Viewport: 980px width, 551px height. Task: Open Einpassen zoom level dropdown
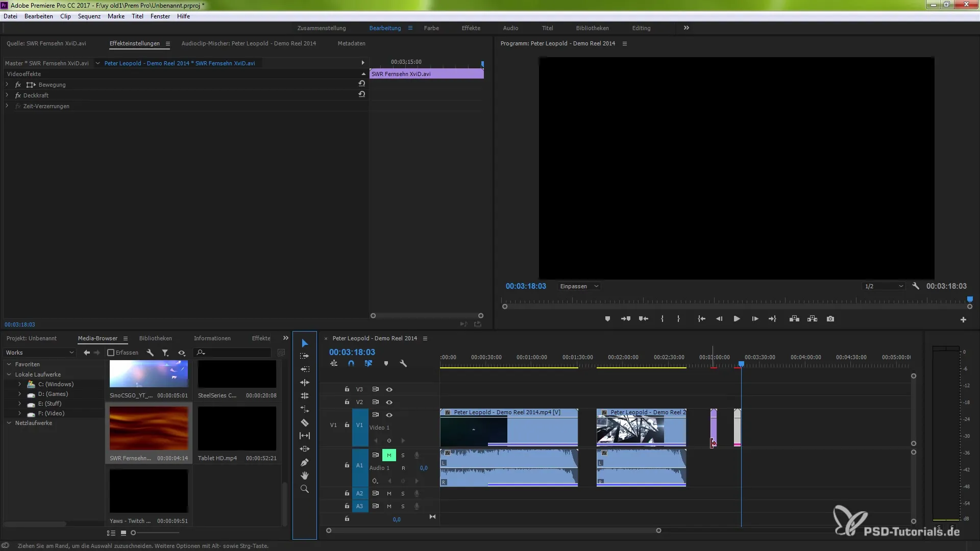[579, 286]
